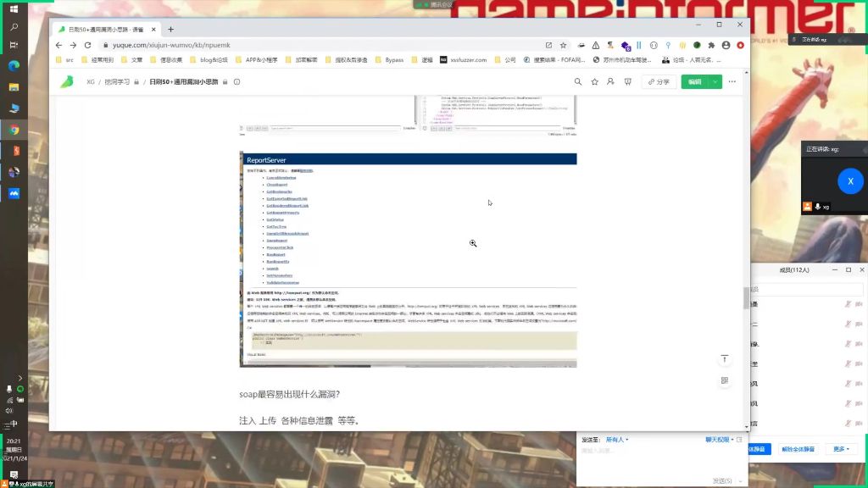Open in new window icon in address bar
Screen dimensions: 868x488
pos(548,46)
